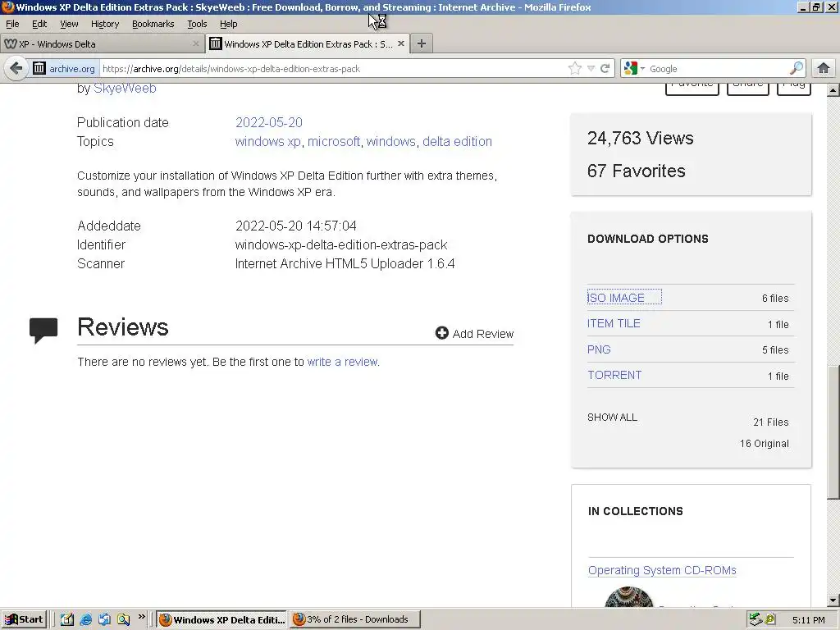Click the browser Back arrow button
Image resolution: width=840 pixels, height=630 pixels.
16,69
